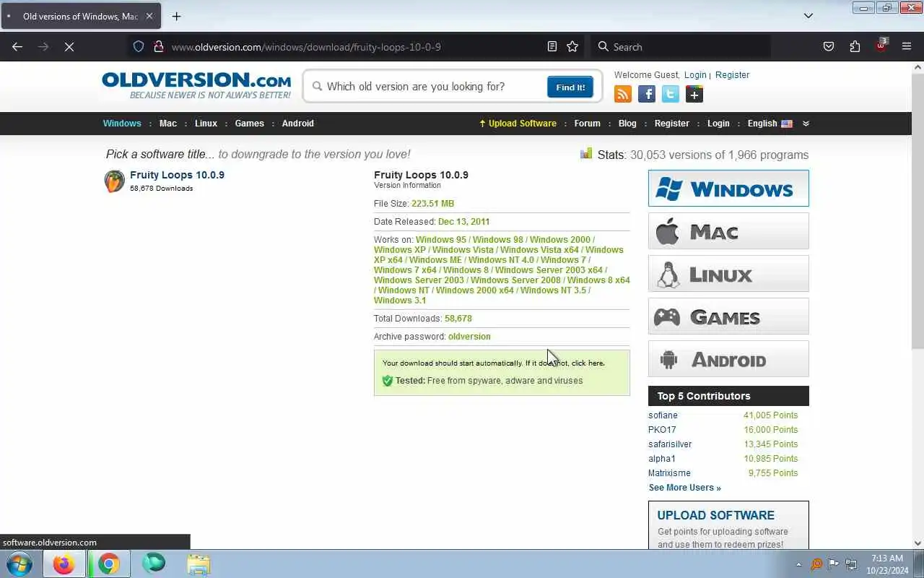Image resolution: width=924 pixels, height=578 pixels.
Task: Click the 'click here' download link
Action: (x=588, y=363)
